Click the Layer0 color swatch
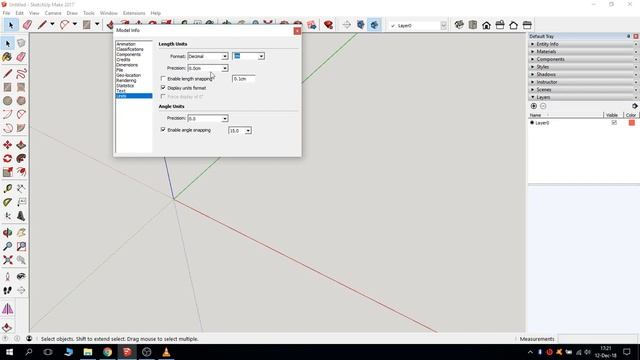The height and width of the screenshot is (360, 640). pyautogui.click(x=631, y=122)
